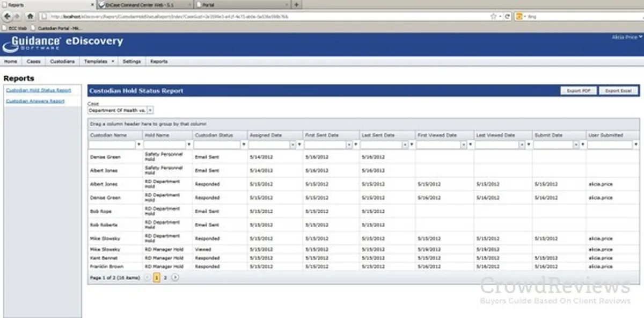The width and height of the screenshot is (644, 318).
Task: Open the Reports menu item
Action: click(159, 62)
